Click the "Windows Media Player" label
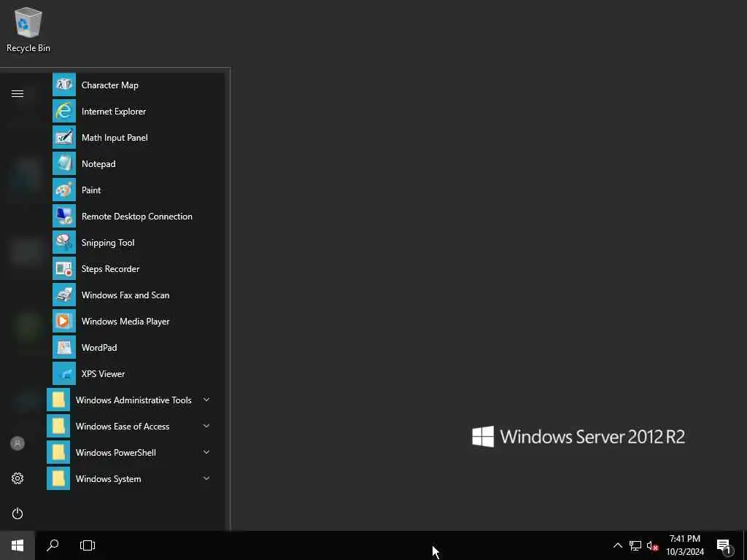This screenshot has height=560, width=747. tap(125, 322)
